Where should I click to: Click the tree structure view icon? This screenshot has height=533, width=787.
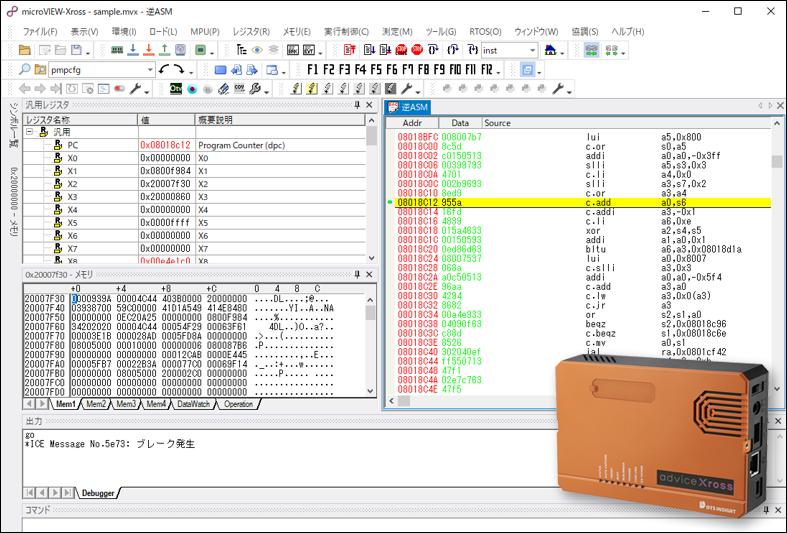(x=241, y=50)
